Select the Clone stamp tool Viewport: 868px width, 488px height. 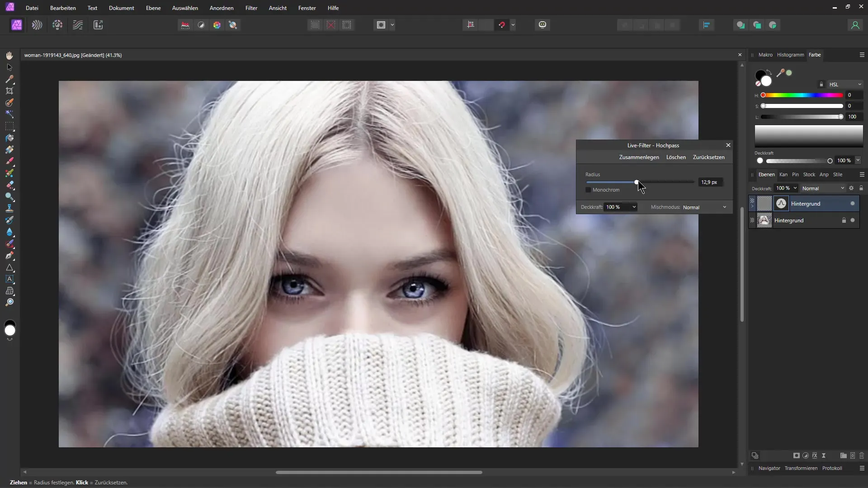pos(9,208)
